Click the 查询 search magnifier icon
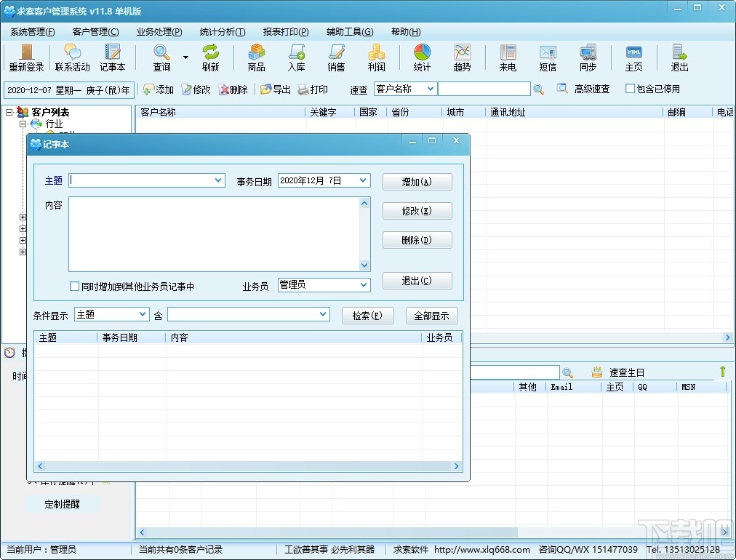The height and width of the screenshot is (560, 736). point(161,57)
